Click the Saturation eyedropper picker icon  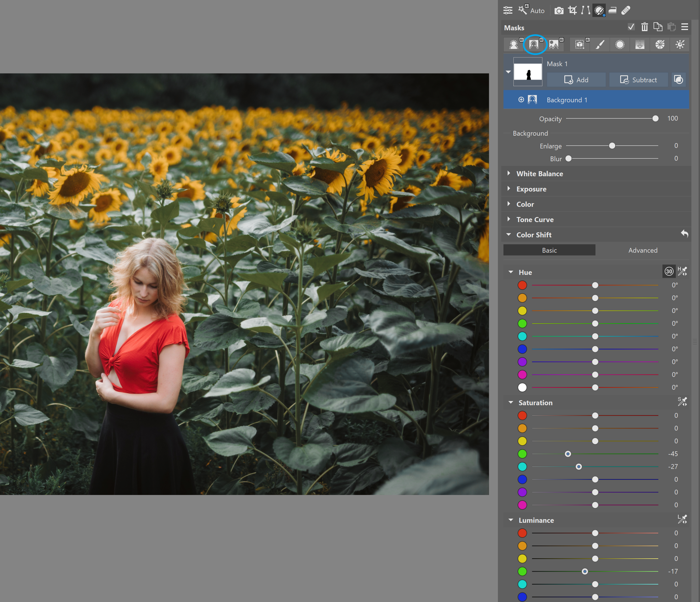[x=682, y=402]
